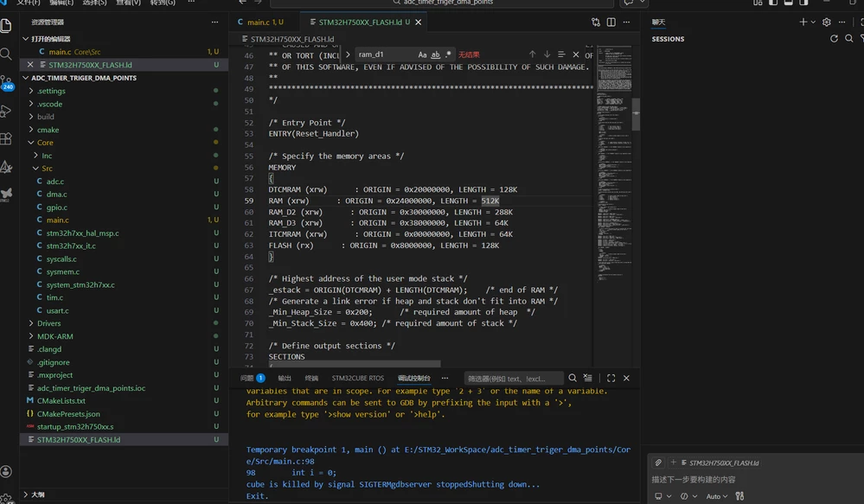Open Source Control view with 240 badge
The image size is (864, 504).
pos(6,83)
